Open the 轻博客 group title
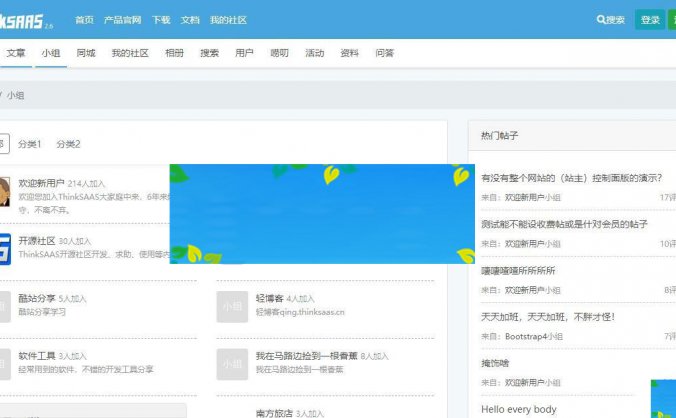 point(269,298)
